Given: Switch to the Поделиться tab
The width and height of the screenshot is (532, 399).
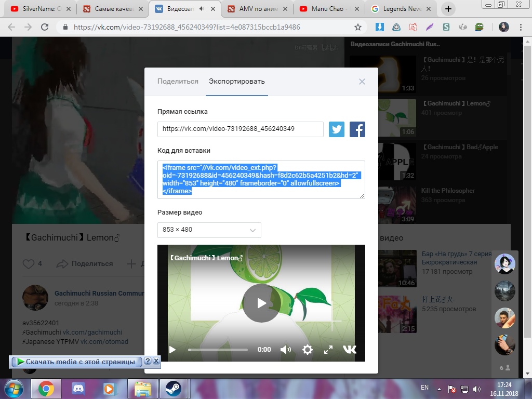Looking at the screenshot, I should (x=178, y=82).
